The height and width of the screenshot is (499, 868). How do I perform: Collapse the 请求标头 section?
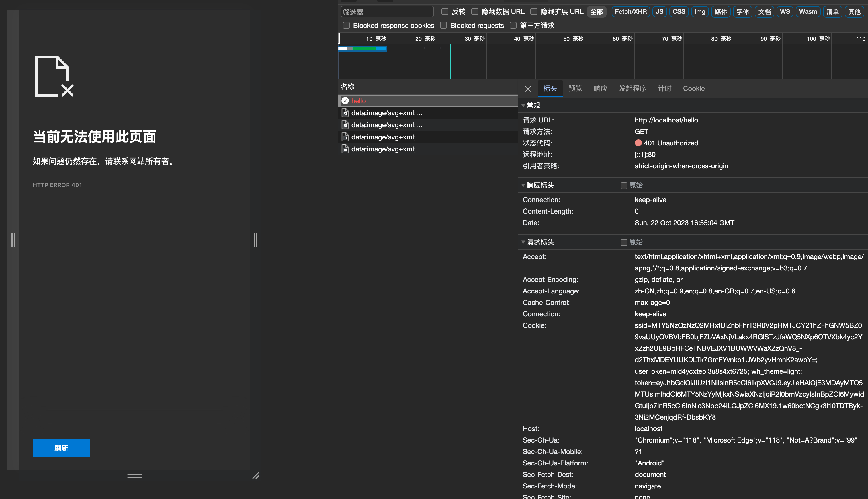(523, 242)
